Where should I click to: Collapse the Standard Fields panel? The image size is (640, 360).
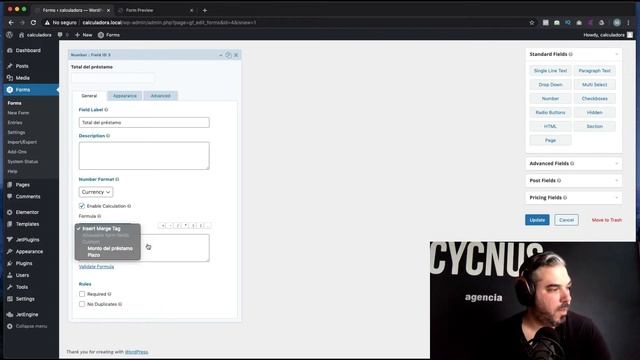(616, 54)
